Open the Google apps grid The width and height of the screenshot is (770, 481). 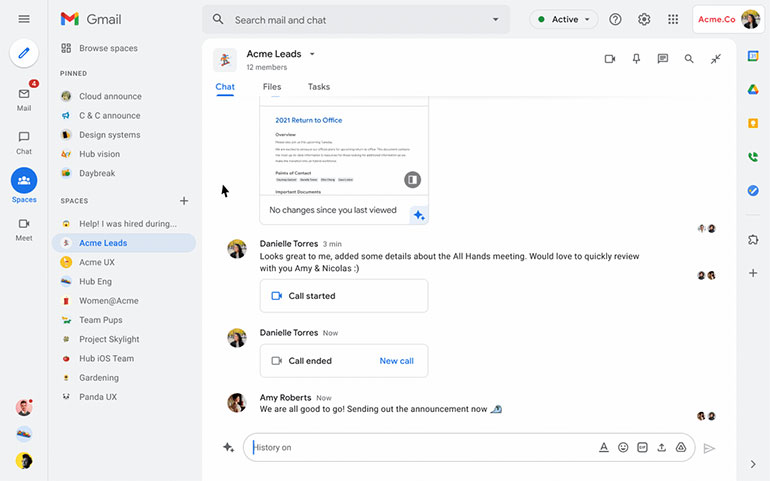[673, 19]
